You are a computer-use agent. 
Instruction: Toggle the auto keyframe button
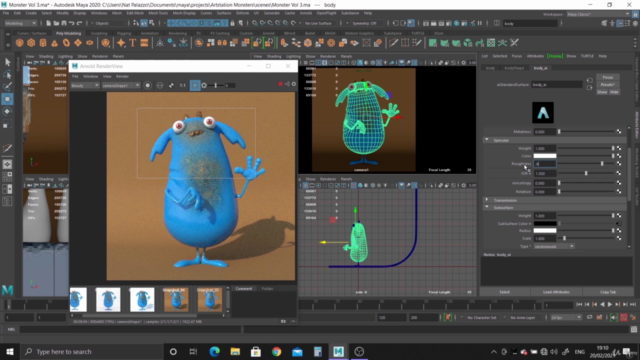point(623,317)
